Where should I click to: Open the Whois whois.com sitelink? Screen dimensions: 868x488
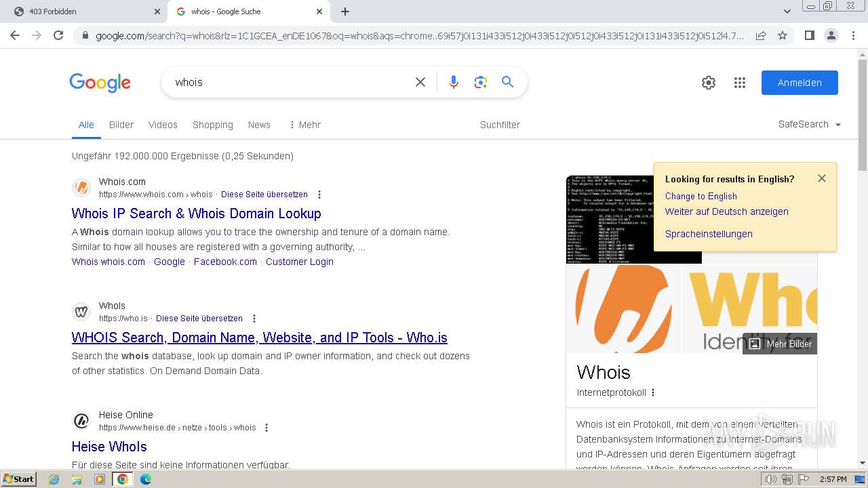[x=108, y=262]
